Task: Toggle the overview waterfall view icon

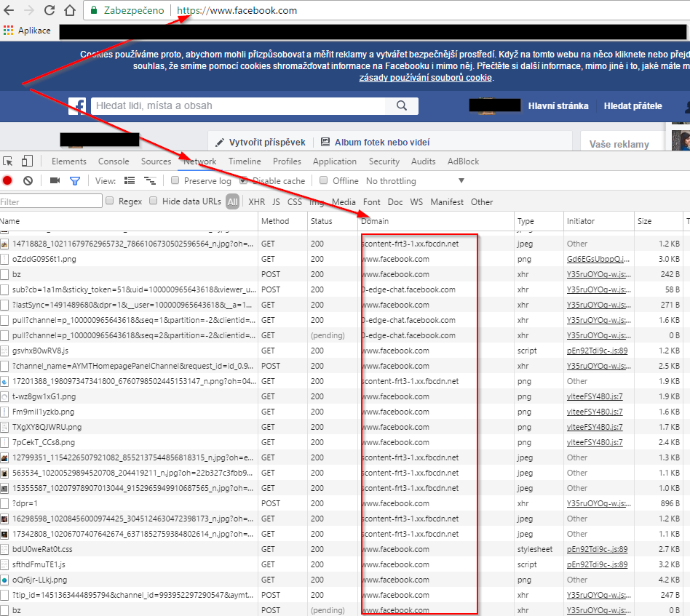Action: coord(150,180)
